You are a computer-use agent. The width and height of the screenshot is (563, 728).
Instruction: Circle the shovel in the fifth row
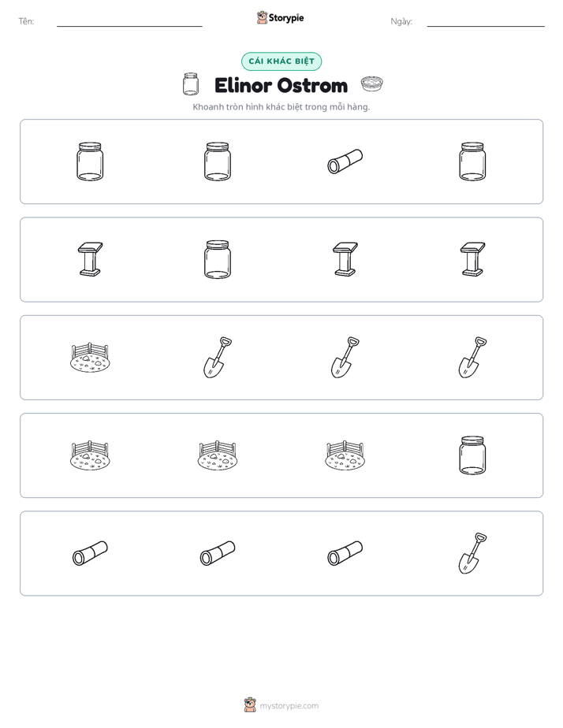(472, 553)
